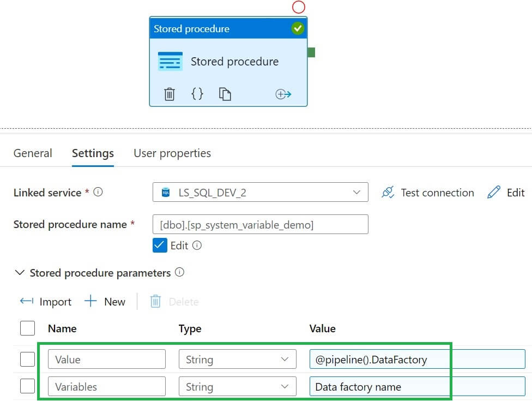Image resolution: width=532 pixels, height=401 pixels.
Task: Click Test connection
Action: point(428,192)
